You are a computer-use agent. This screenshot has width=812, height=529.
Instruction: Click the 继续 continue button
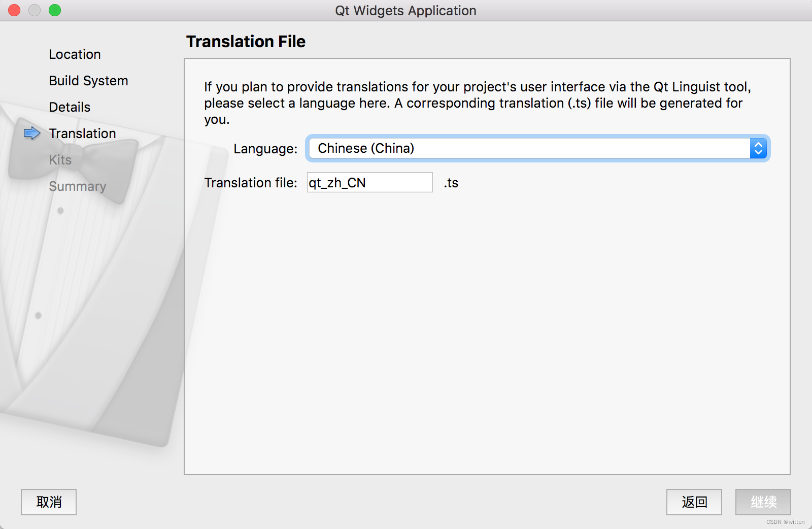[763, 502]
